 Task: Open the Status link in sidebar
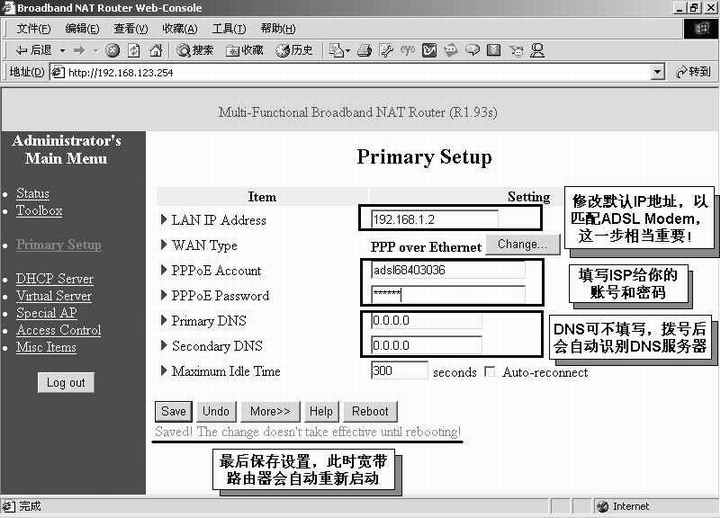click(33, 193)
